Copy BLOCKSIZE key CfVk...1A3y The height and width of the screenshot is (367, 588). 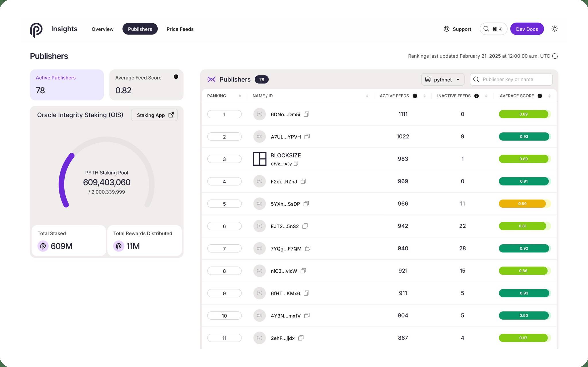pos(296,164)
